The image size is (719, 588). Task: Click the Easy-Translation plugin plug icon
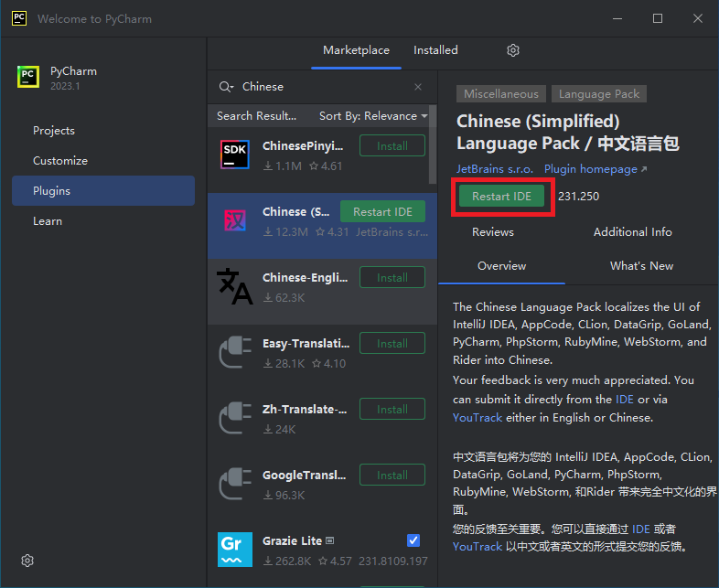pyautogui.click(x=235, y=352)
